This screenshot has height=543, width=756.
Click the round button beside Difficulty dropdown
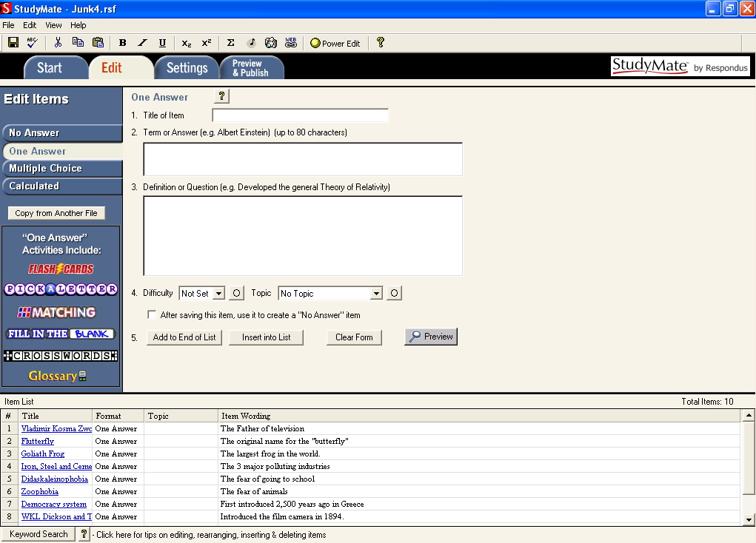click(236, 293)
